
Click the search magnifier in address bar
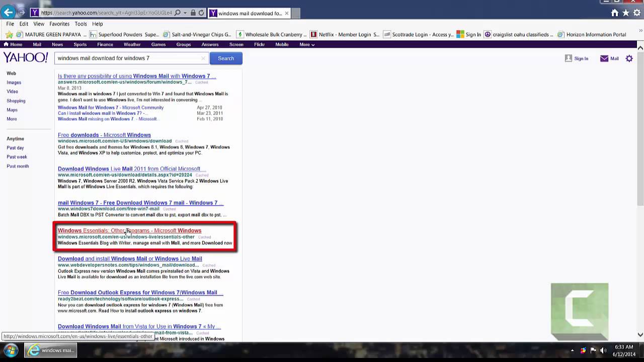pos(177,13)
